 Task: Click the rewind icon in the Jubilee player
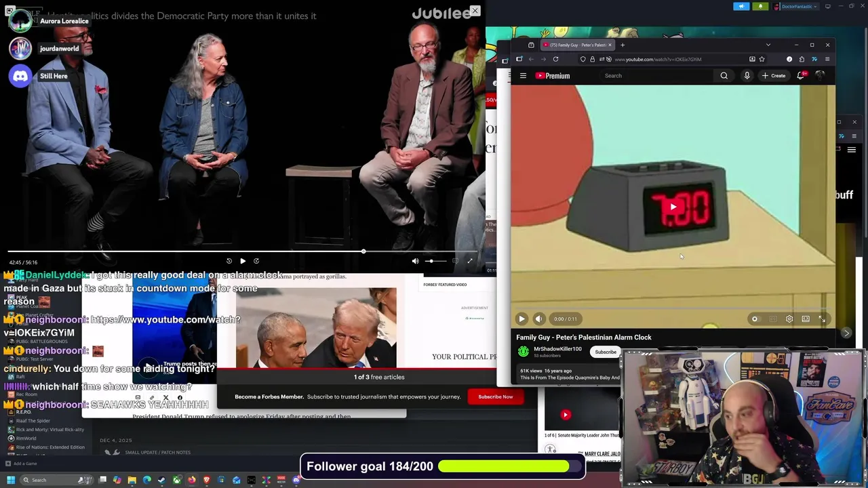click(x=229, y=261)
